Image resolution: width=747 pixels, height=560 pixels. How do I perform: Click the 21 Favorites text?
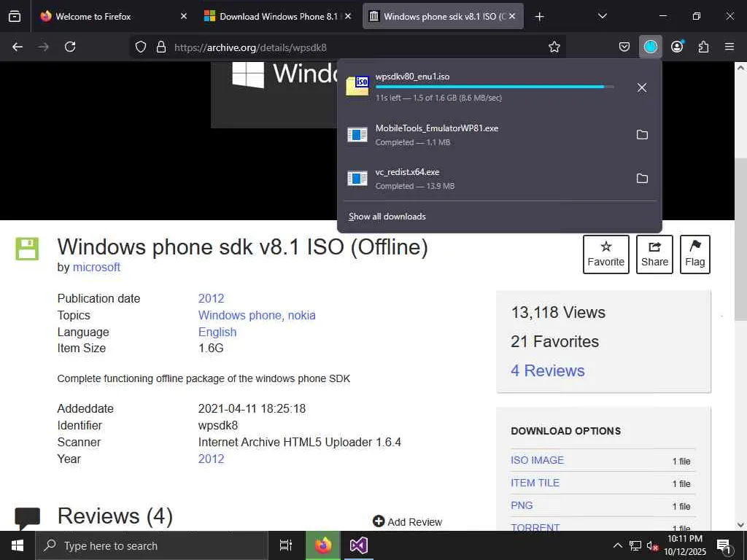coord(555,341)
